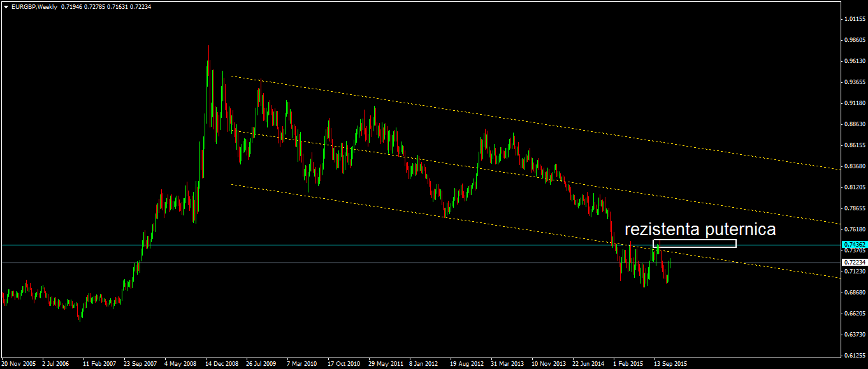This screenshot has height=369, width=868.
Task: Click the cyan 0.74362 price tag
Action: [854, 245]
